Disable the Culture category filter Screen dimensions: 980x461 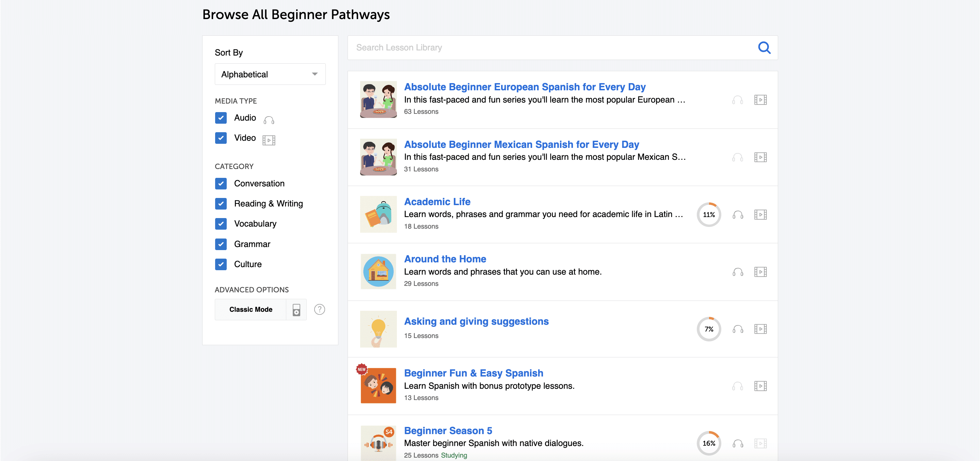(x=221, y=264)
